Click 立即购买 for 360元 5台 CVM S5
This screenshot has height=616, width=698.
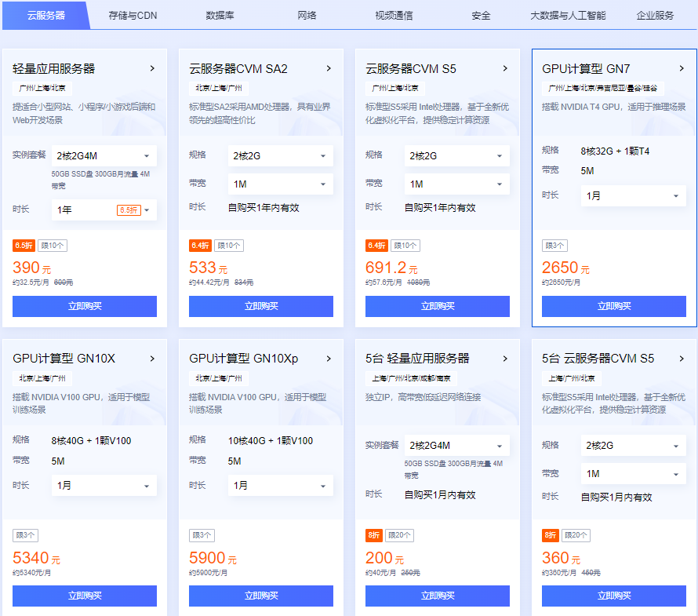(x=614, y=596)
